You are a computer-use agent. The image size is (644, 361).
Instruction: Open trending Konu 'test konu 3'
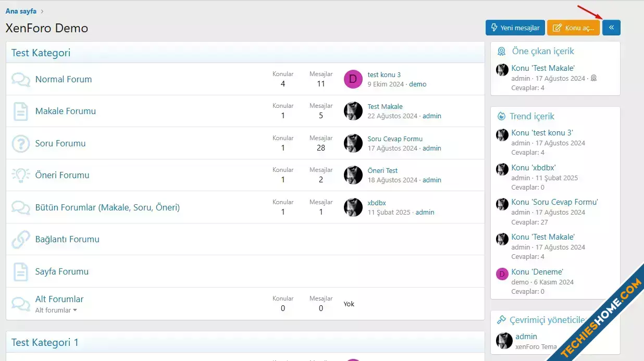[542, 133]
